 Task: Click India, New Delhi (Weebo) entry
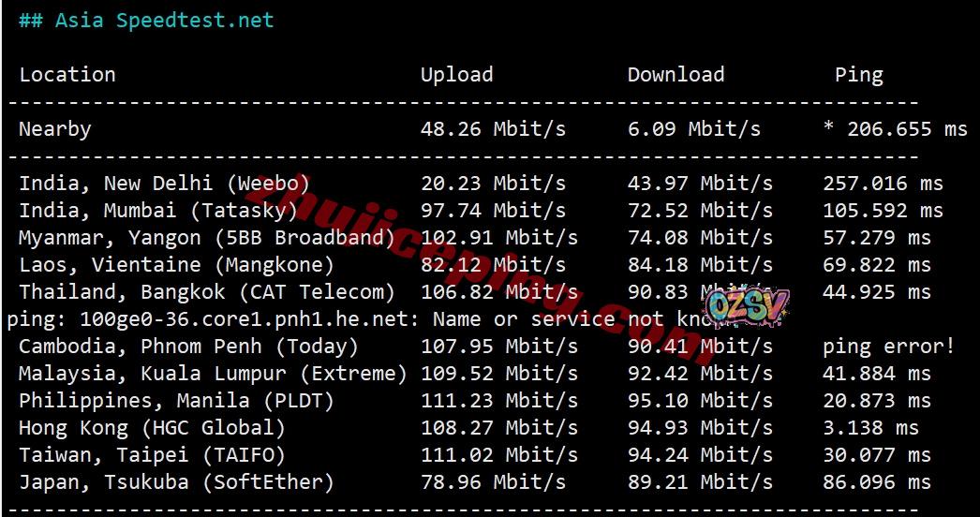[x=164, y=184]
